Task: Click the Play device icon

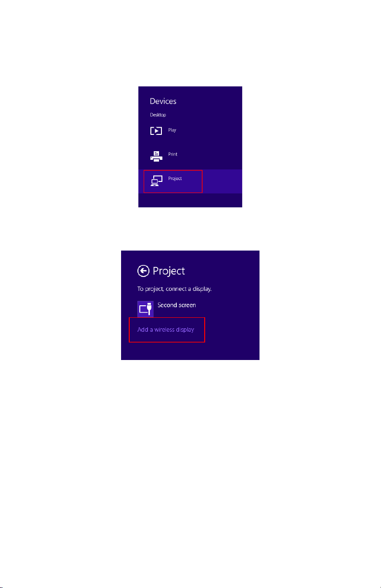Action: click(x=157, y=131)
